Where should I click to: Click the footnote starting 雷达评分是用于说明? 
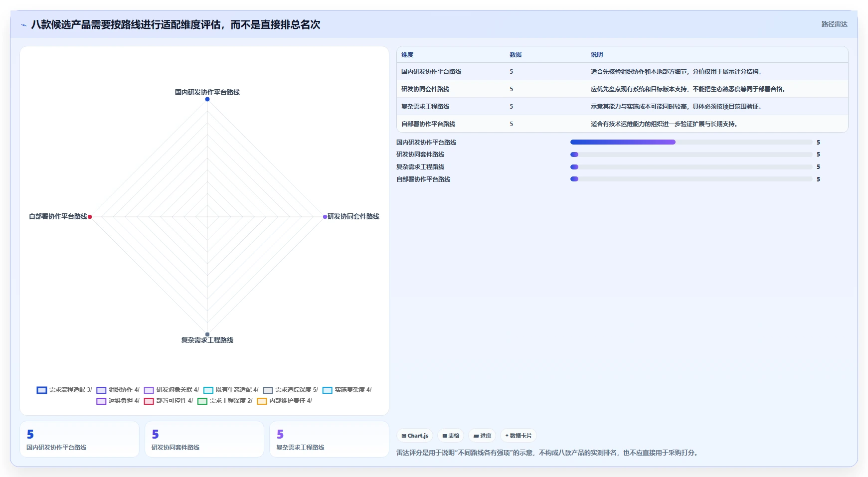click(x=548, y=453)
